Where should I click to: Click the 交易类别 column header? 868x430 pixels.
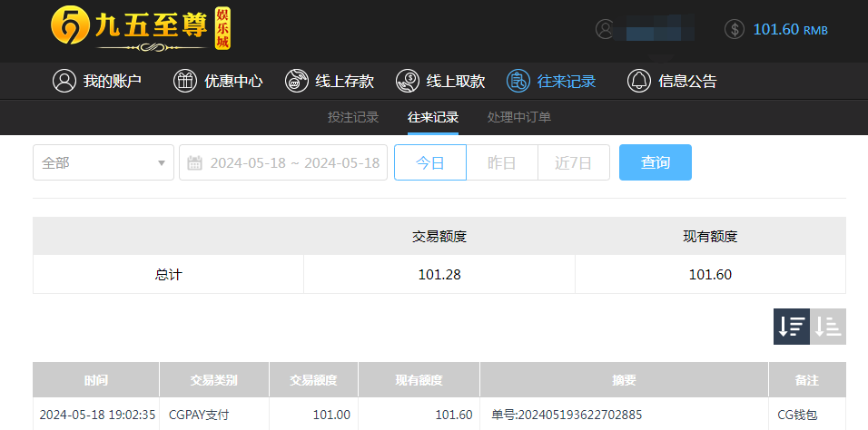213,380
